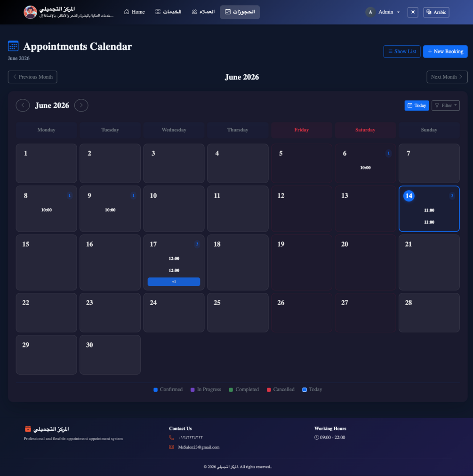
Task: Click the calendar icon beside Appointments Calendar
Action: (13, 46)
